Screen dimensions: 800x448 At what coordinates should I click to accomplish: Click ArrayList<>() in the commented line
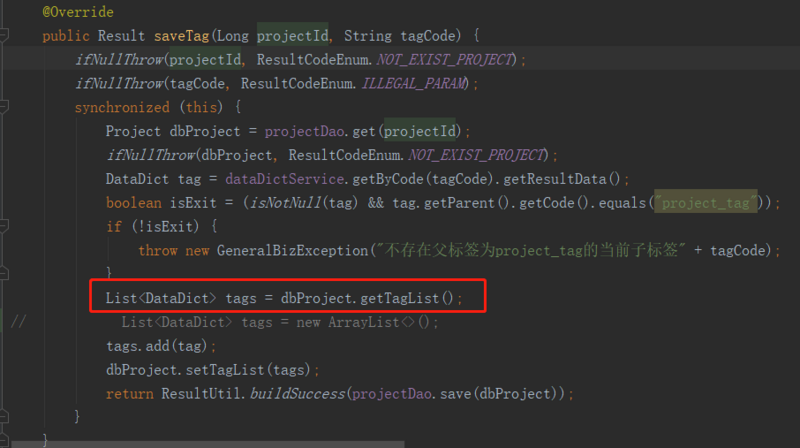pos(380,322)
